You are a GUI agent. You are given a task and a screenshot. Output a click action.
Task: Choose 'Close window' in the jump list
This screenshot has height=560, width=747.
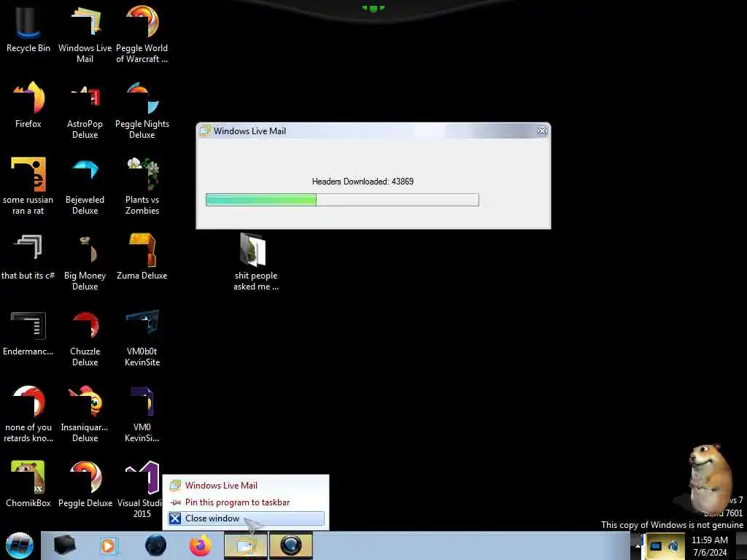click(x=246, y=518)
